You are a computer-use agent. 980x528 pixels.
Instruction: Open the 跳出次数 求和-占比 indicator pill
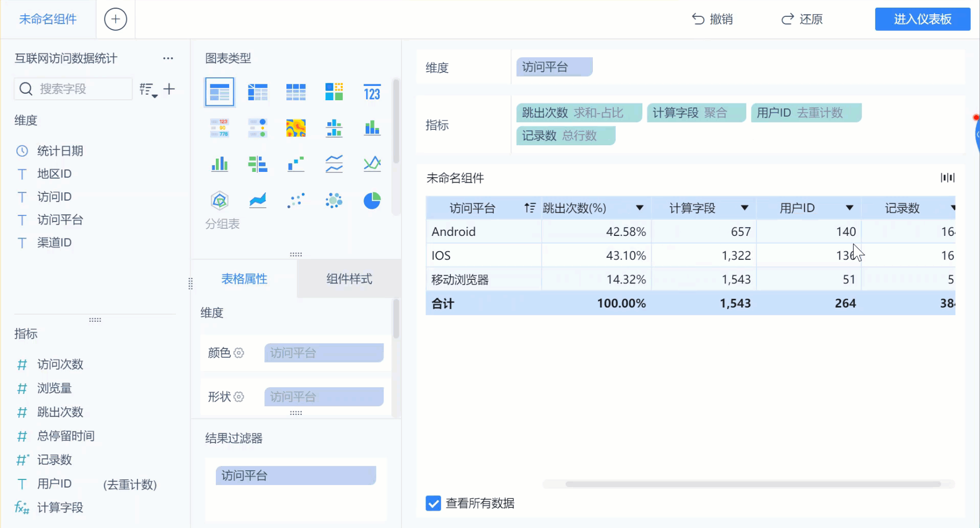(579, 113)
